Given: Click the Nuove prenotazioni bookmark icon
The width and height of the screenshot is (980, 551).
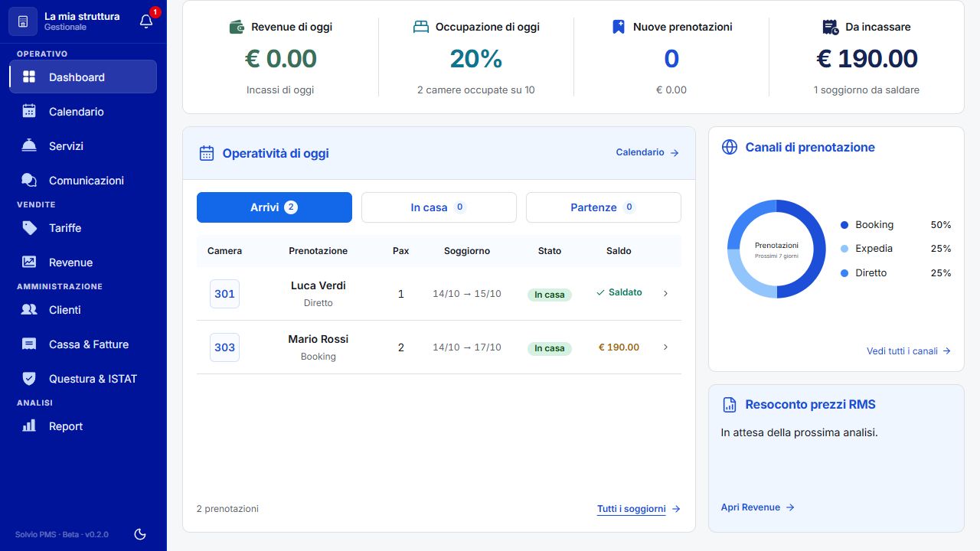Looking at the screenshot, I should (x=619, y=27).
